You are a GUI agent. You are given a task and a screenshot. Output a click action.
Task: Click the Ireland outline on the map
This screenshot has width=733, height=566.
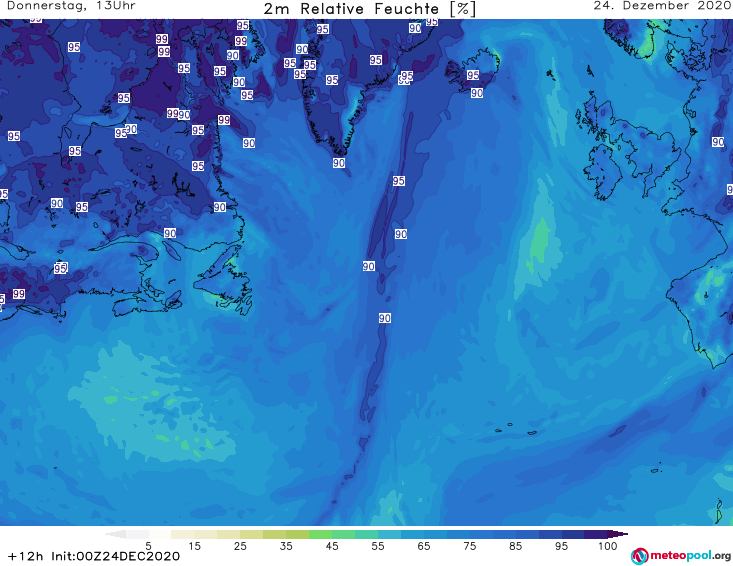603,171
